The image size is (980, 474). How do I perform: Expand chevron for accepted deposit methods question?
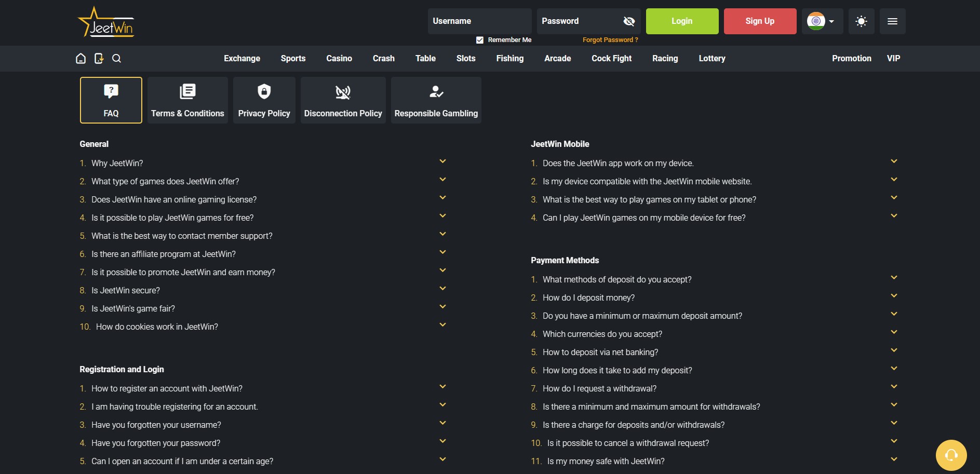pos(894,278)
